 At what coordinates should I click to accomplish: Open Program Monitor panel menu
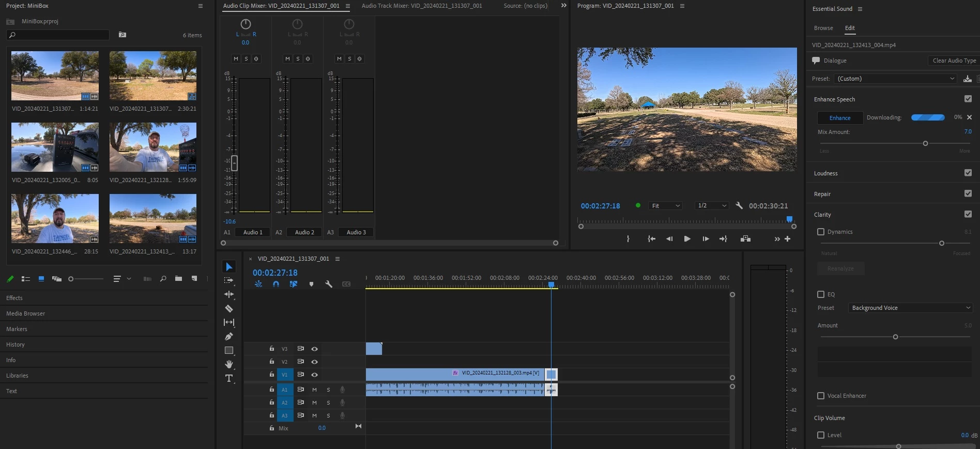682,6
